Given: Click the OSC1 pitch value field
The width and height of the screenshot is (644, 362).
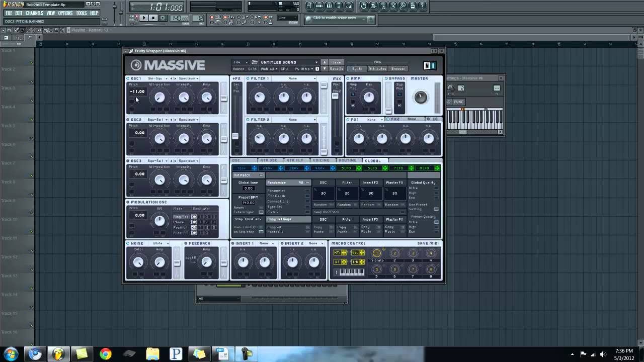Looking at the screenshot, I should pyautogui.click(x=137, y=92).
